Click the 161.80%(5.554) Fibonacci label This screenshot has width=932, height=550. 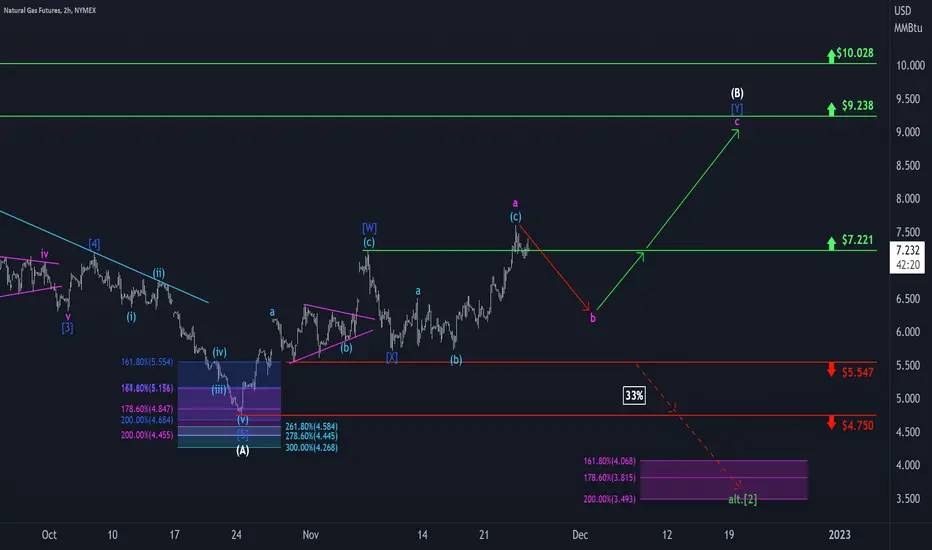click(147, 362)
